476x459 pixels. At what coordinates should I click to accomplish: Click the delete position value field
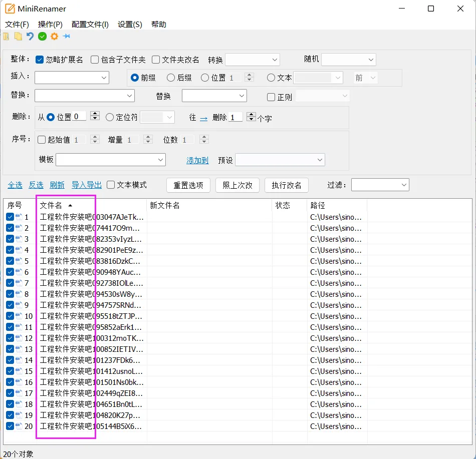pyautogui.click(x=80, y=117)
